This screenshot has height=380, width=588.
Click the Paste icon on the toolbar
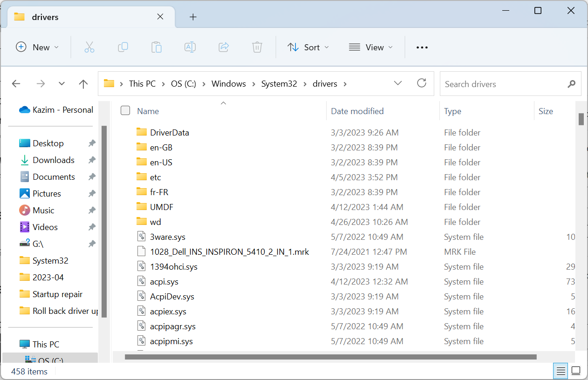click(x=157, y=47)
